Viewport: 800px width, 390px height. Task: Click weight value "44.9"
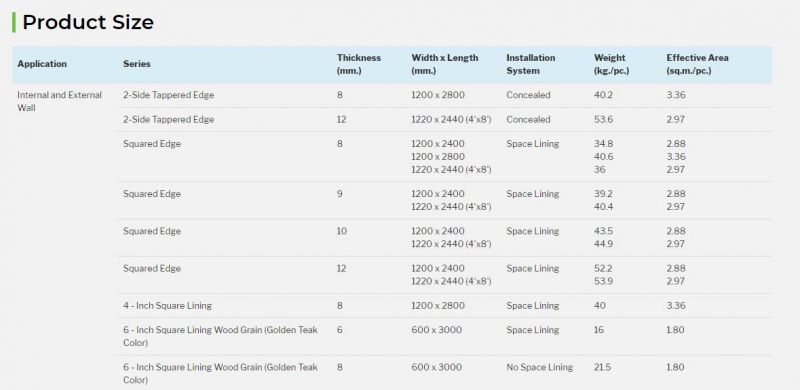603,244
